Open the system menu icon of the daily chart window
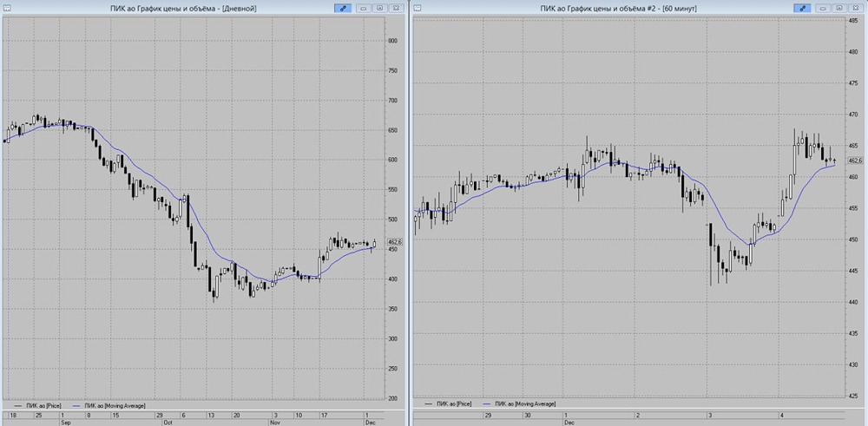The width and height of the screenshot is (868, 426). point(7,9)
